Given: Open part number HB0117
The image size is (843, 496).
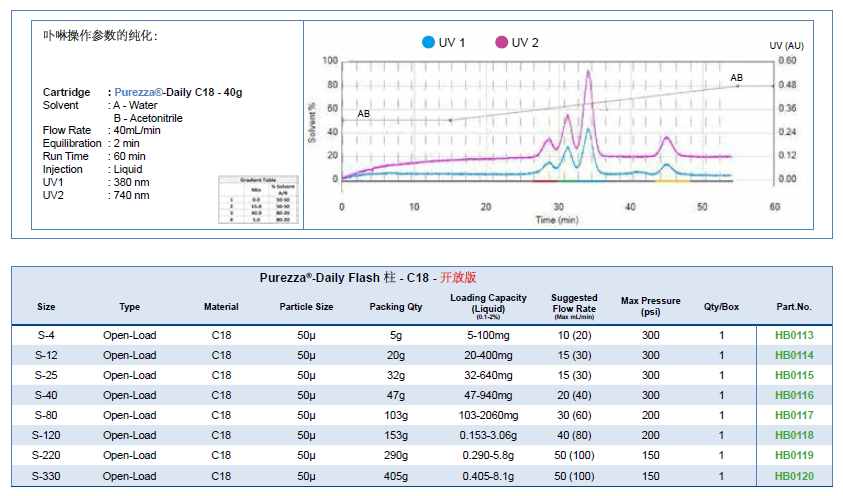Looking at the screenshot, I should coord(794,415).
